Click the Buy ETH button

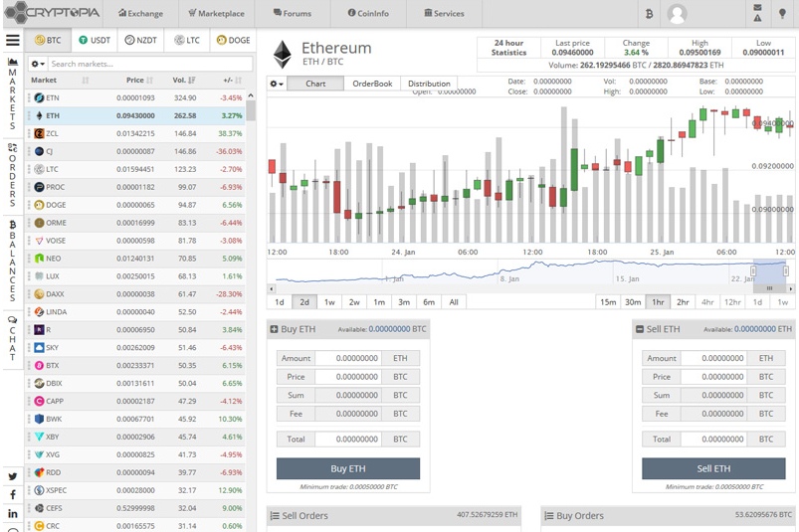348,468
